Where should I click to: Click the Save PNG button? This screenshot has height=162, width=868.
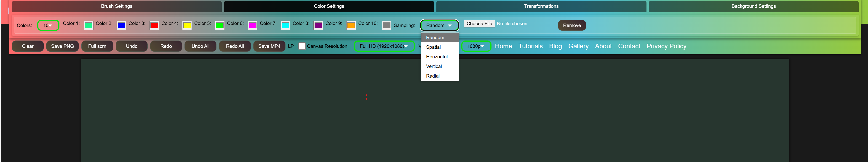tap(62, 46)
